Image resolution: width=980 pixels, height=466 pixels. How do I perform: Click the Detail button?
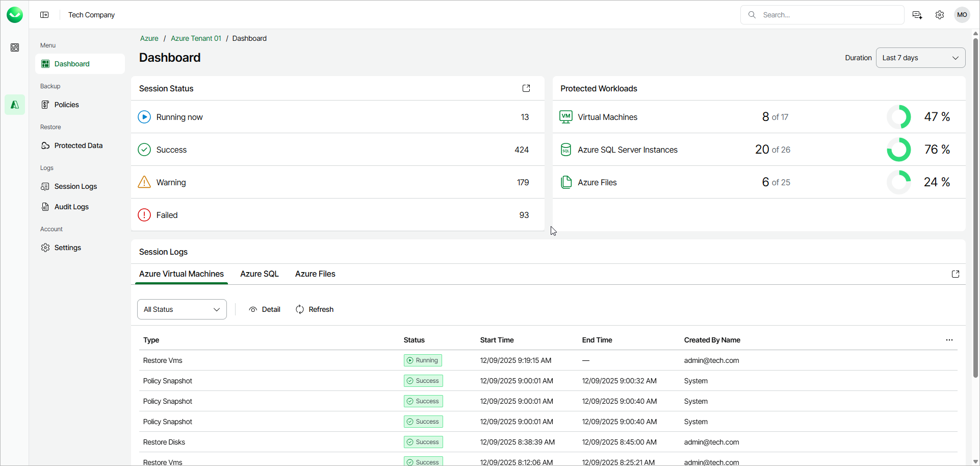(x=265, y=309)
